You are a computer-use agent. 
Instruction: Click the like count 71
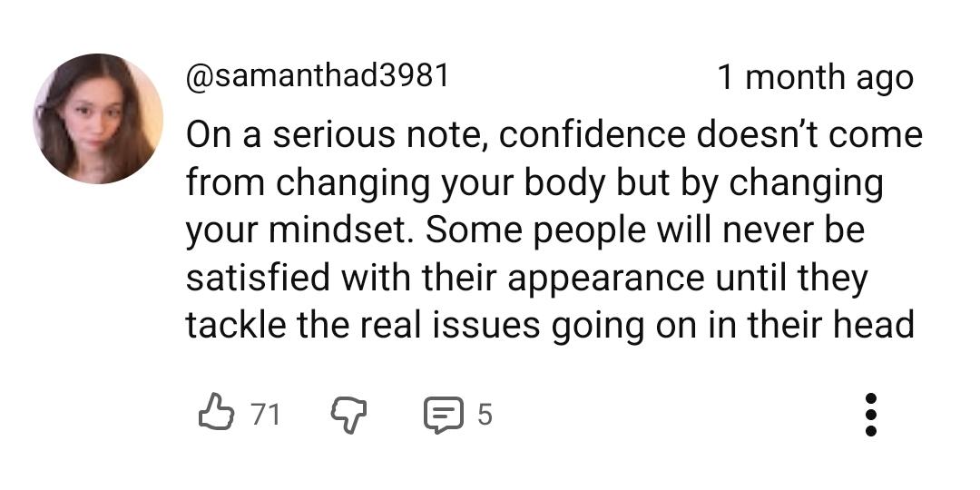[266, 415]
